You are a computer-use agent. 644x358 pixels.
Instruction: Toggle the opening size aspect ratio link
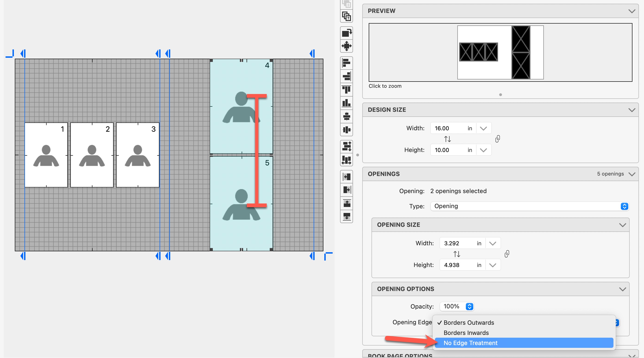[x=507, y=254]
